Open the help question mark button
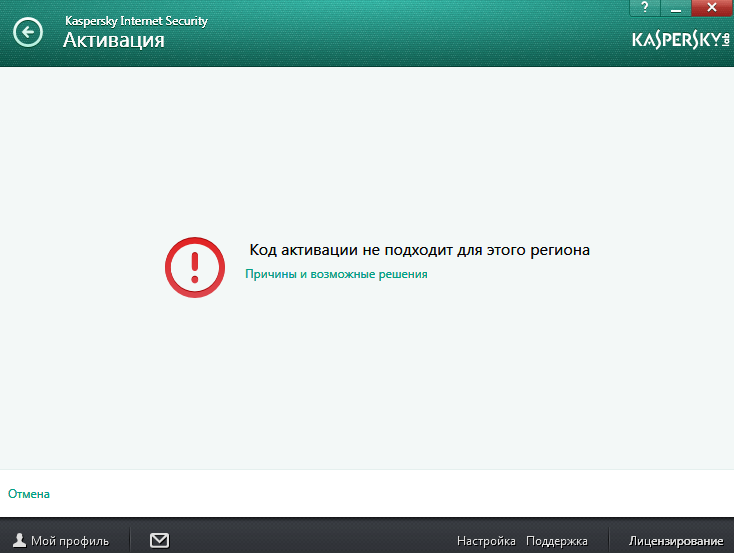This screenshot has width=734, height=553. [x=645, y=8]
